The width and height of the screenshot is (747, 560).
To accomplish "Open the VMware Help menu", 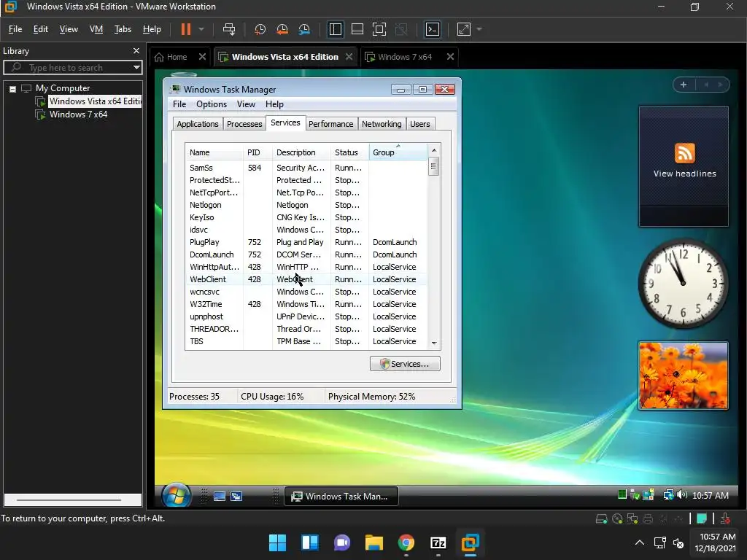I will (x=152, y=29).
